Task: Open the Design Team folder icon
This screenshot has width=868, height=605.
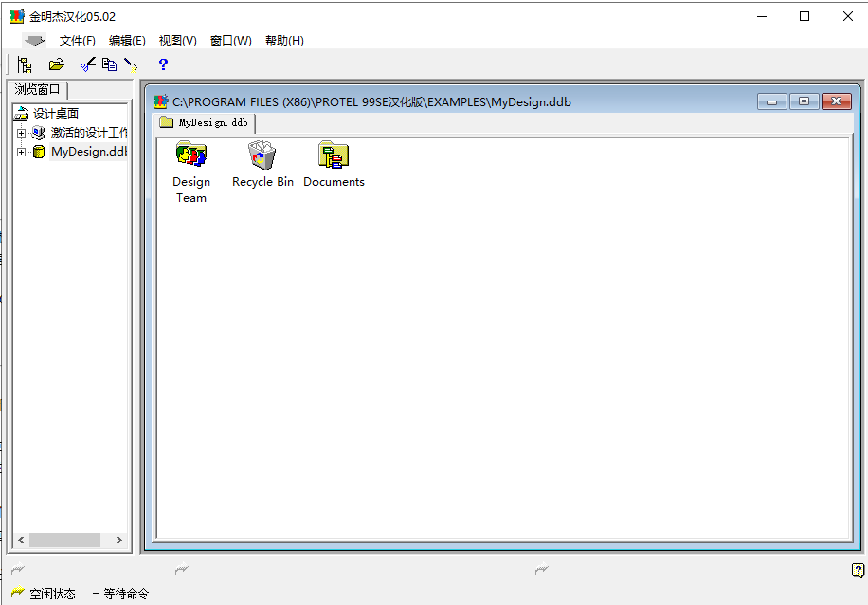Action: click(191, 155)
